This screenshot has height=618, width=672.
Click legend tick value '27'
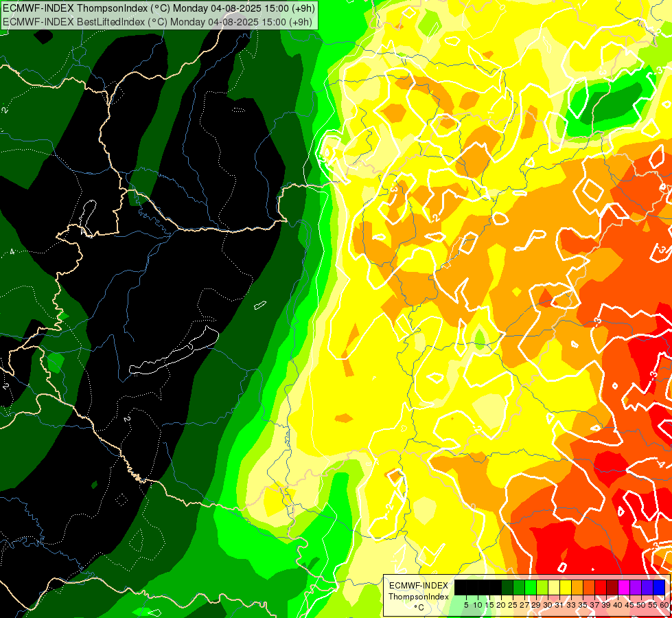tap(525, 605)
